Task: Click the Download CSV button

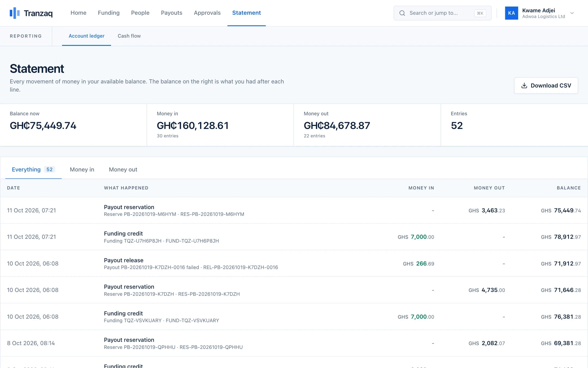Action: pyautogui.click(x=546, y=86)
